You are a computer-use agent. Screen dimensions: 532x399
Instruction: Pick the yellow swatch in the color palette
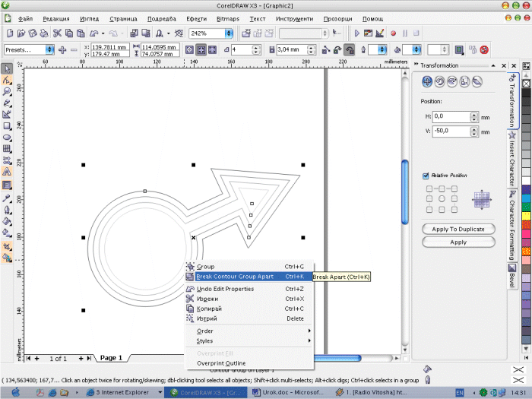pyautogui.click(x=526, y=216)
